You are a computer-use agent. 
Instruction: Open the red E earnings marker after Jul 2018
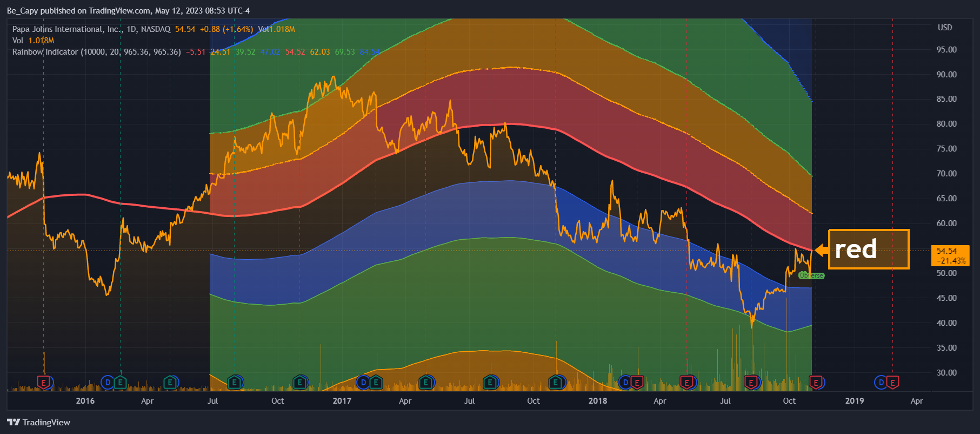751,383
